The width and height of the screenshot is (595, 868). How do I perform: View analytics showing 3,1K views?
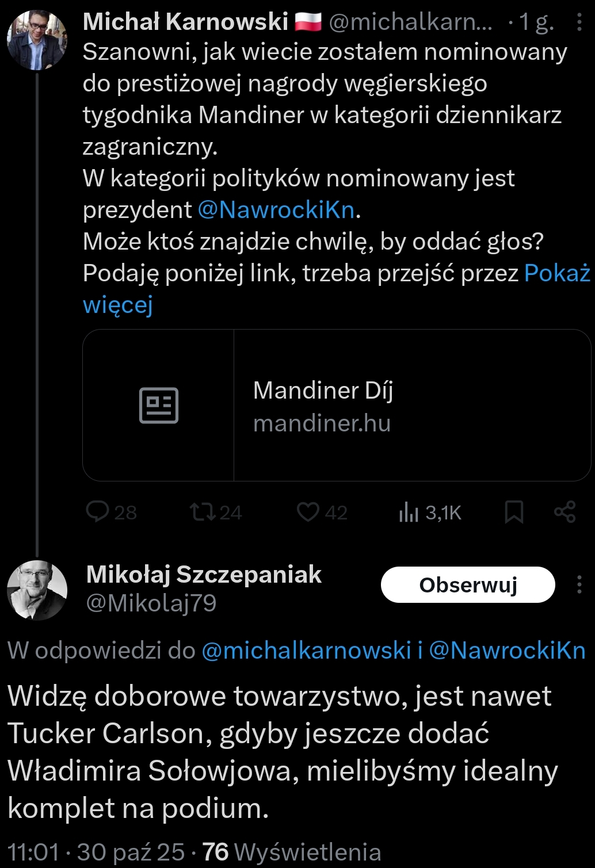[x=409, y=511]
